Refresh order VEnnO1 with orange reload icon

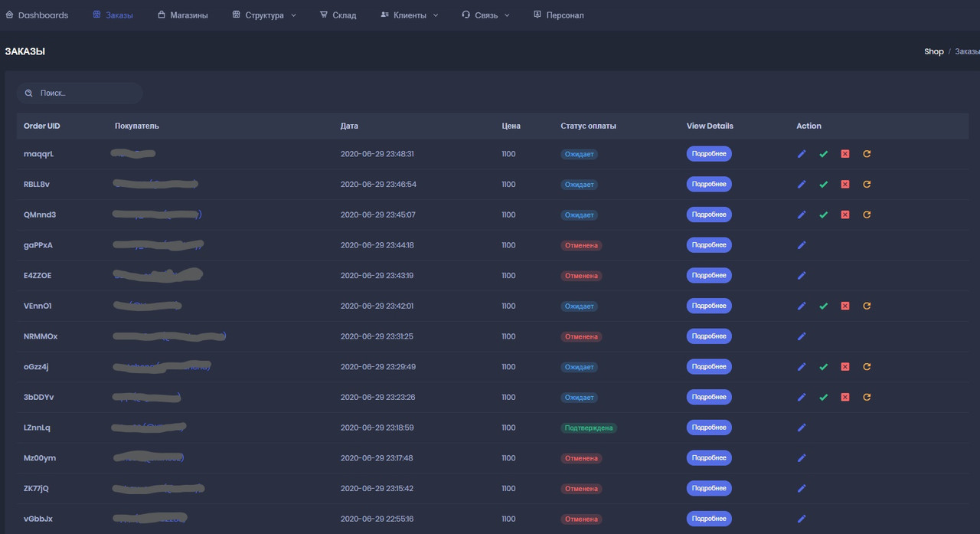[x=867, y=306]
